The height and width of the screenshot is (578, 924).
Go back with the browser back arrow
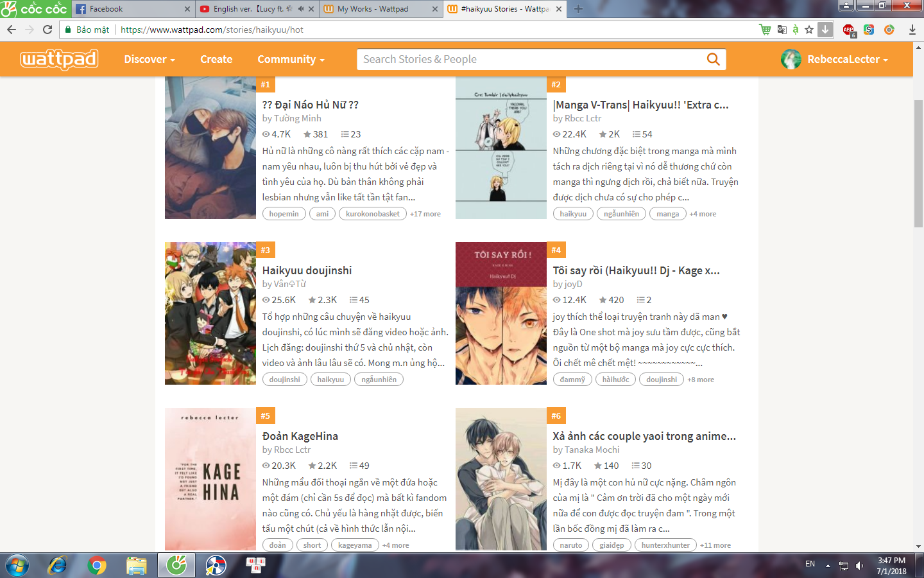click(11, 30)
